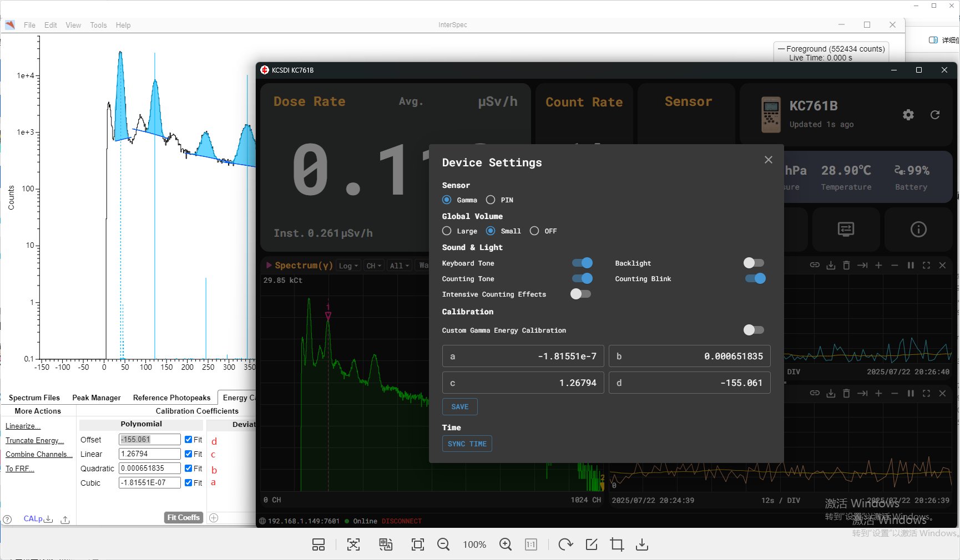The height and width of the screenshot is (560, 960).
Task: Open the Log scale dropdown
Action: [348, 266]
